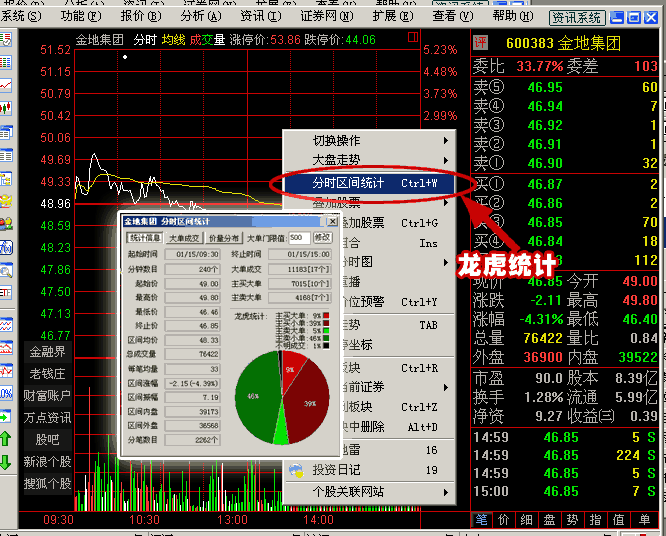Click the 资讯系统 button
The width and height of the screenshot is (666, 536).
pyautogui.click(x=577, y=18)
